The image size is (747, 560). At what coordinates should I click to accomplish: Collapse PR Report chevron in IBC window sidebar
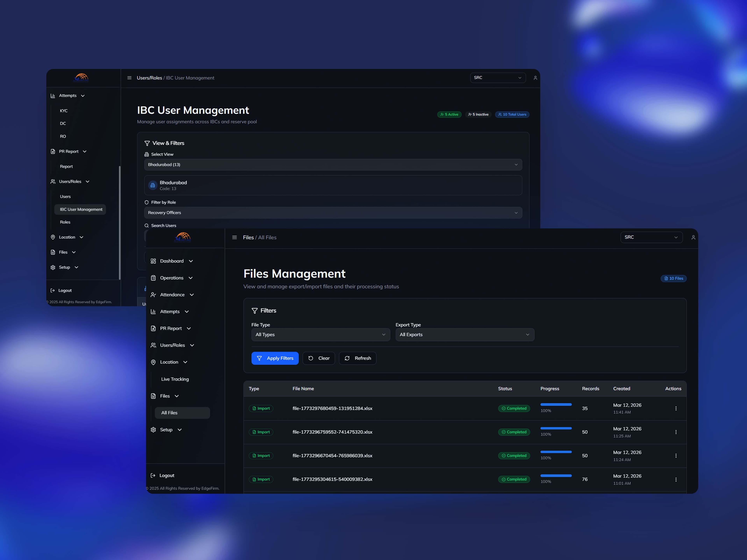click(84, 151)
